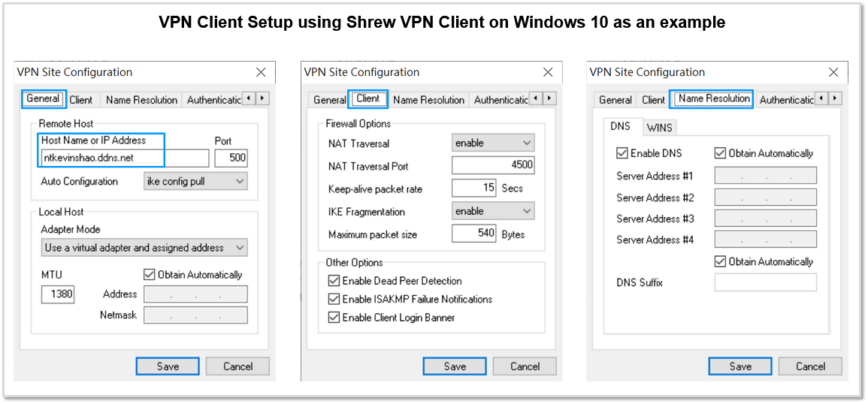Select Name Resolution tab in the first dialog
Image resolution: width=868 pixels, height=404 pixels.
coord(142,100)
